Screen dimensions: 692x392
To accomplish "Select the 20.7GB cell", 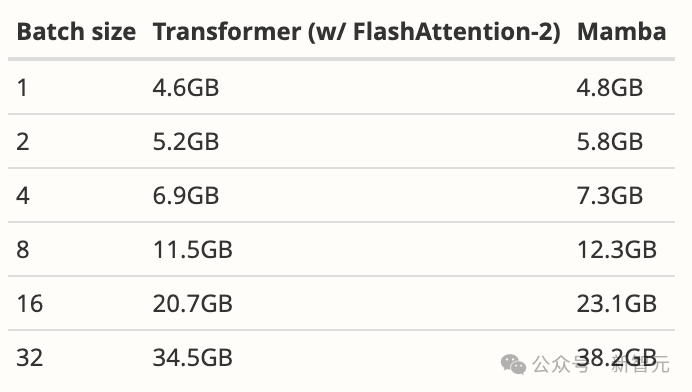I will point(192,304).
